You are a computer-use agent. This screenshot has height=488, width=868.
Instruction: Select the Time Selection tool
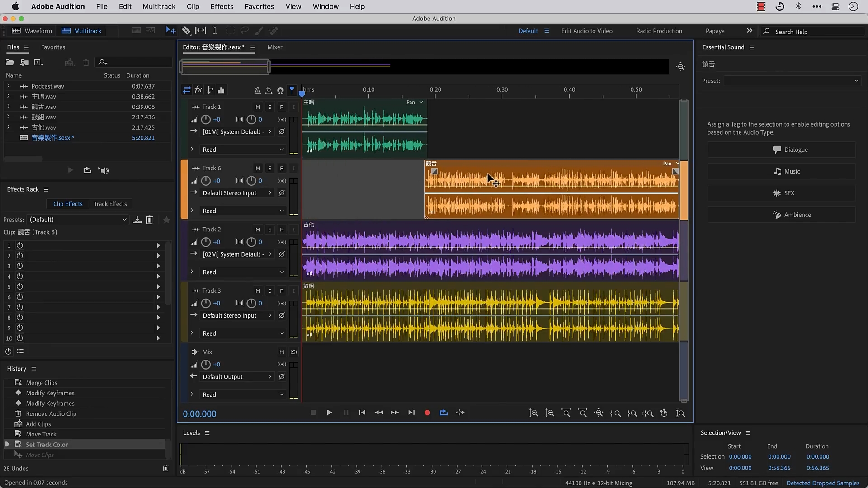click(x=215, y=31)
